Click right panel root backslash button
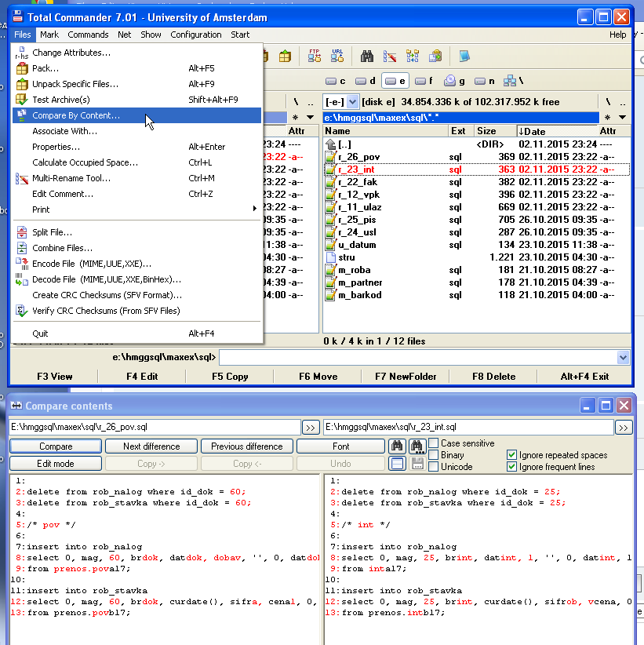Screen dimensions: 644x645 pos(608,101)
